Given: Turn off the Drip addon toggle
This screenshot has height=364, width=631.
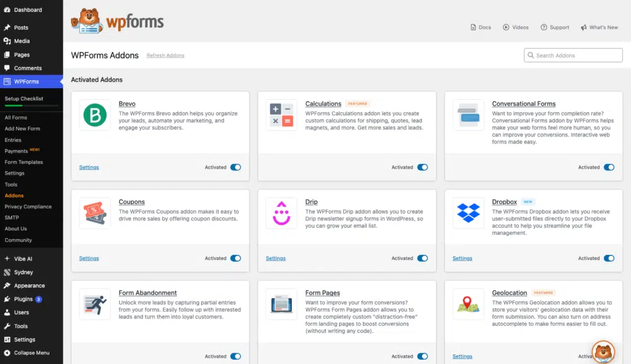Looking at the screenshot, I should (x=422, y=258).
